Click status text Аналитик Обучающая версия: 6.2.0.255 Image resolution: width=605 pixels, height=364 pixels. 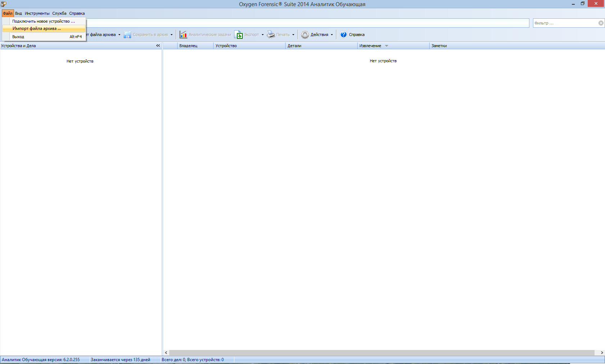[41, 360]
